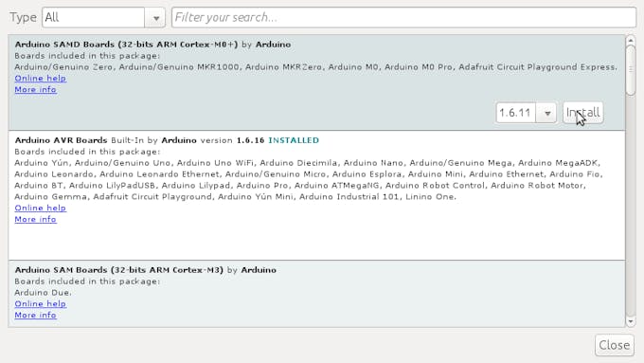Close the Boards Manager dialog

click(614, 345)
